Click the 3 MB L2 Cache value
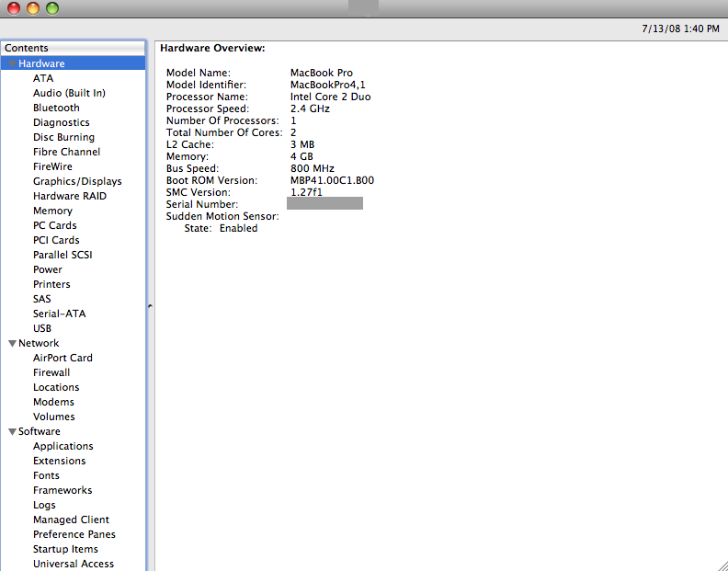The height and width of the screenshot is (571, 728). tap(302, 145)
